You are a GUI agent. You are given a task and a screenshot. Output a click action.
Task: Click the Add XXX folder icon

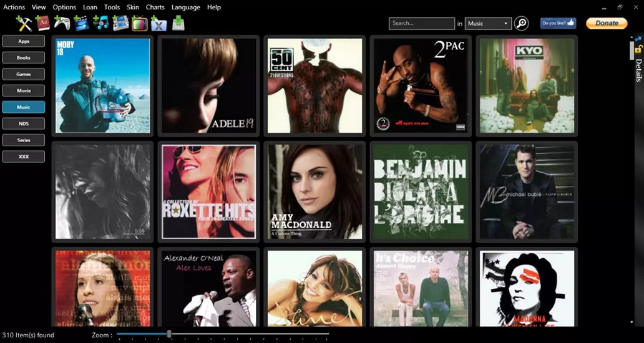click(159, 24)
